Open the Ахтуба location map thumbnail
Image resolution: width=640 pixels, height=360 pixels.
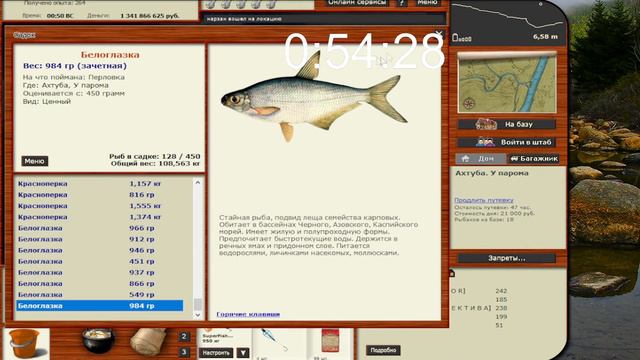click(x=507, y=83)
